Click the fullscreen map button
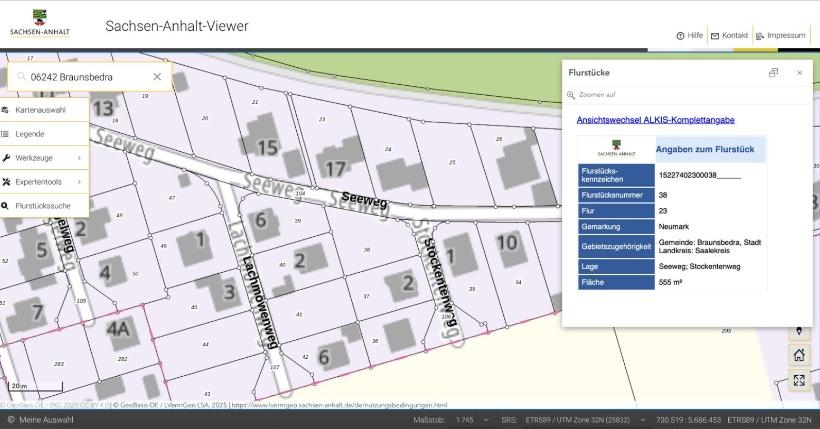 coord(799,380)
